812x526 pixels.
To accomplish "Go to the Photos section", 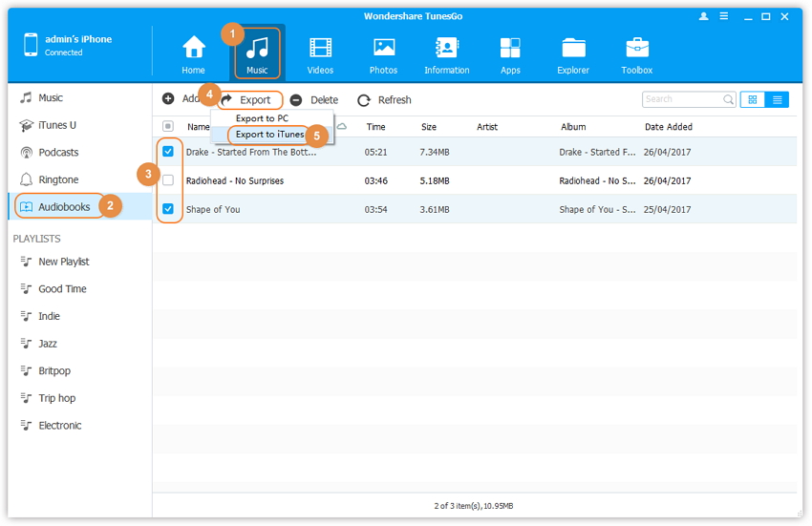I will point(384,53).
